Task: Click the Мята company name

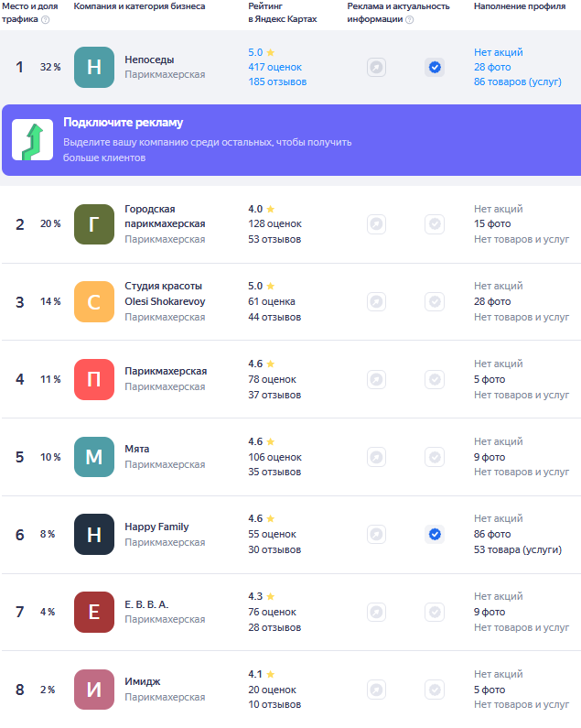Action: (137, 449)
